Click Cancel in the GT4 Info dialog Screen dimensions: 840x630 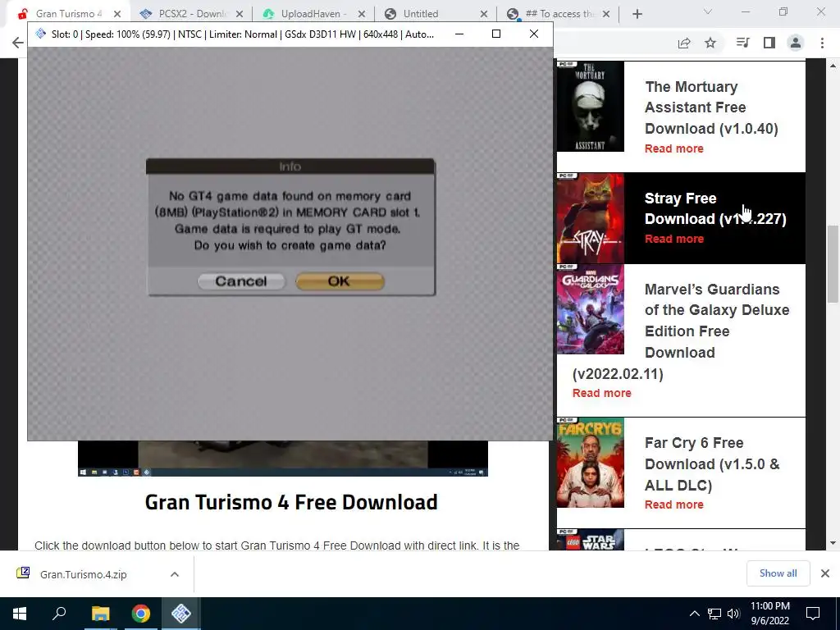pyautogui.click(x=241, y=281)
